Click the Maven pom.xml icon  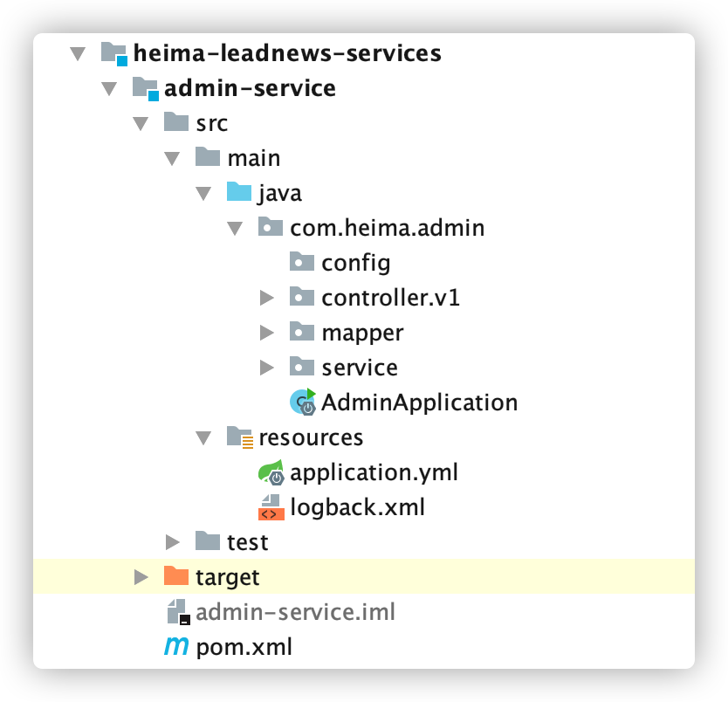click(x=176, y=646)
